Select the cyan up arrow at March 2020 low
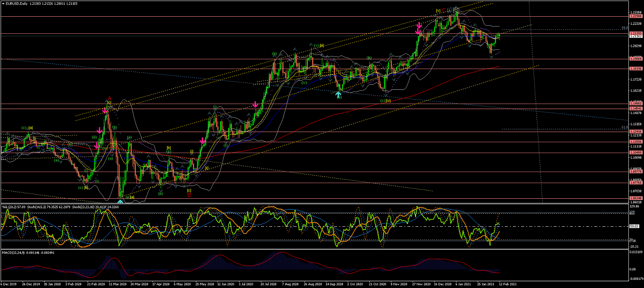The image size is (644, 288). (x=120, y=201)
